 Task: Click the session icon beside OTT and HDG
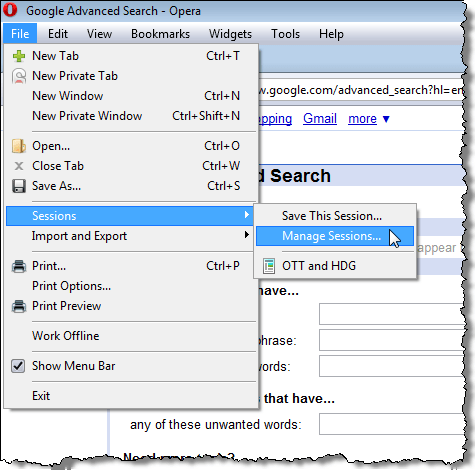point(269,266)
